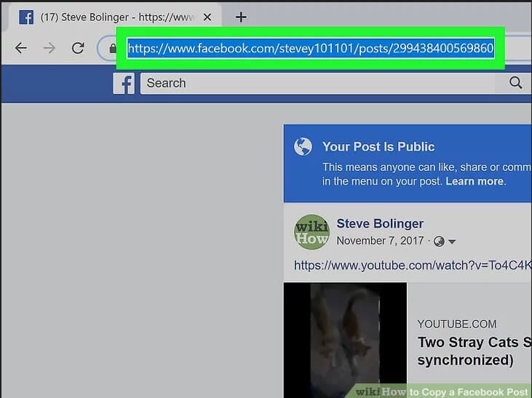Screen dimensions: 532x398
Task: Click Steve Bolinger's profile picture
Action: click(311, 232)
